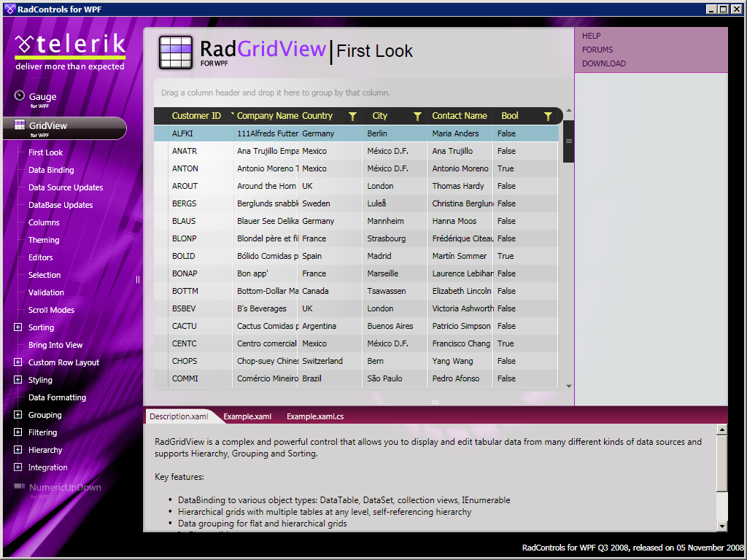Click the 'Antonio Moreno' contact name cell

(x=460, y=168)
